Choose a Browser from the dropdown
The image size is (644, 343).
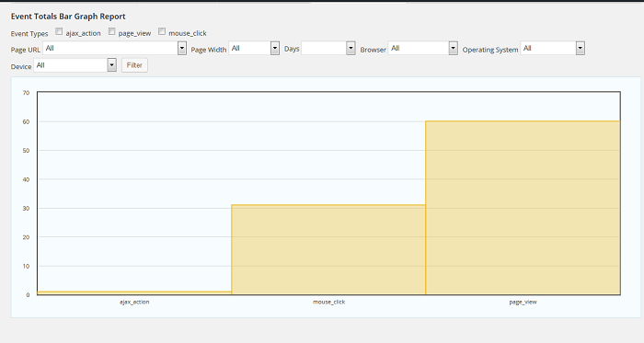coord(422,49)
